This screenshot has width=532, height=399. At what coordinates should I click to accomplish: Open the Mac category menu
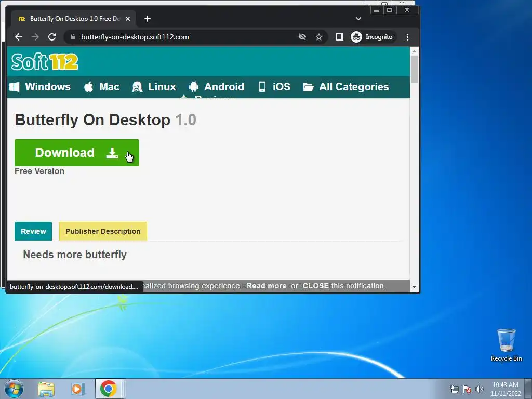(101, 87)
